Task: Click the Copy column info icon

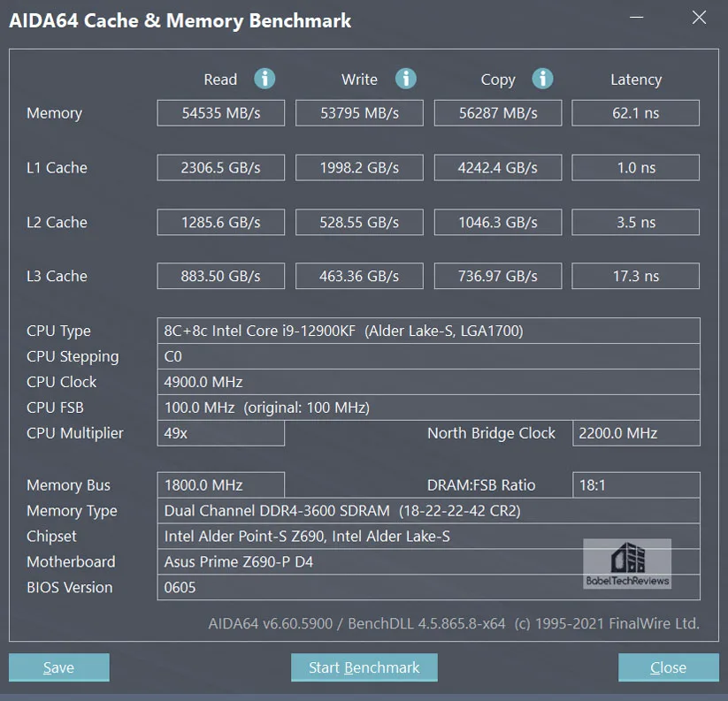Action: click(543, 79)
